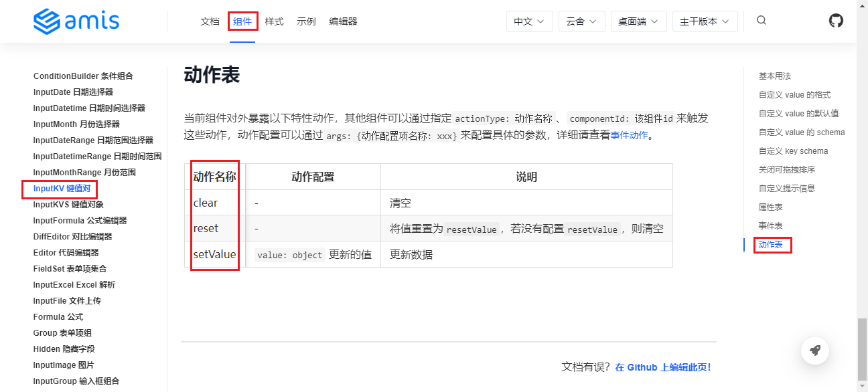Select the 组件 navigation tab

242,21
